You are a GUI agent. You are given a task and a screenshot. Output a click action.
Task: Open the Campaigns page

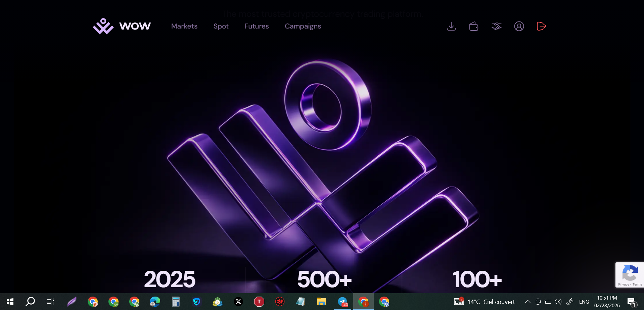(x=303, y=26)
